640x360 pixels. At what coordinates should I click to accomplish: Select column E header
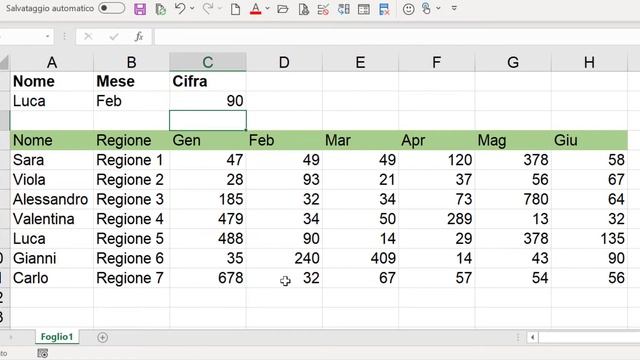point(360,62)
